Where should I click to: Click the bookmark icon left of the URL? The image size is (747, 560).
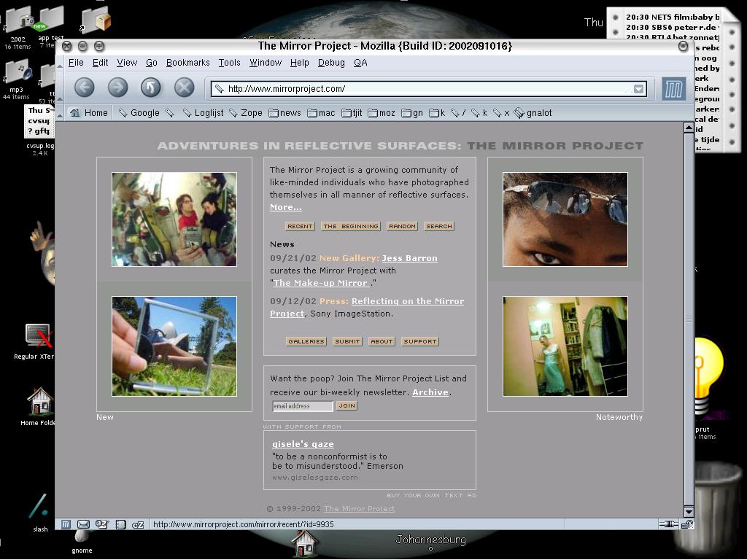219,88
